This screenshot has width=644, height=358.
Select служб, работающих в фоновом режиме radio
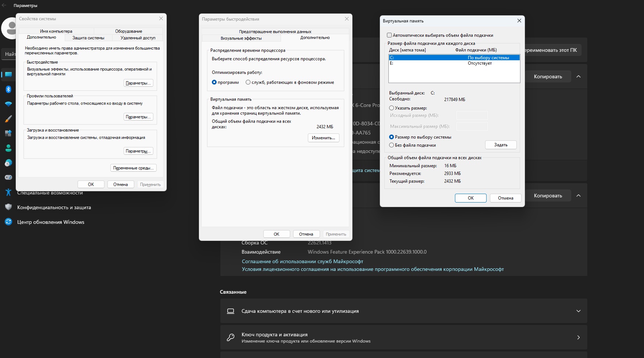coord(248,82)
